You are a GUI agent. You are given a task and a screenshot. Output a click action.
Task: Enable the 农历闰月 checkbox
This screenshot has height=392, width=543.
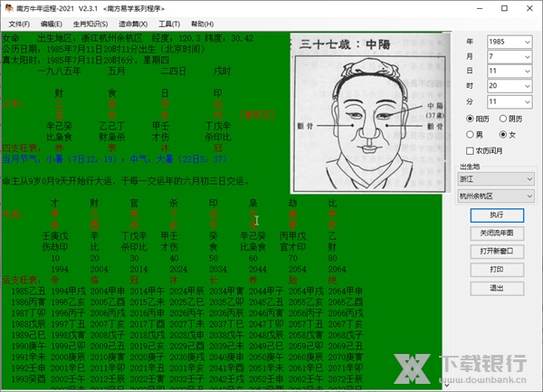(x=469, y=149)
